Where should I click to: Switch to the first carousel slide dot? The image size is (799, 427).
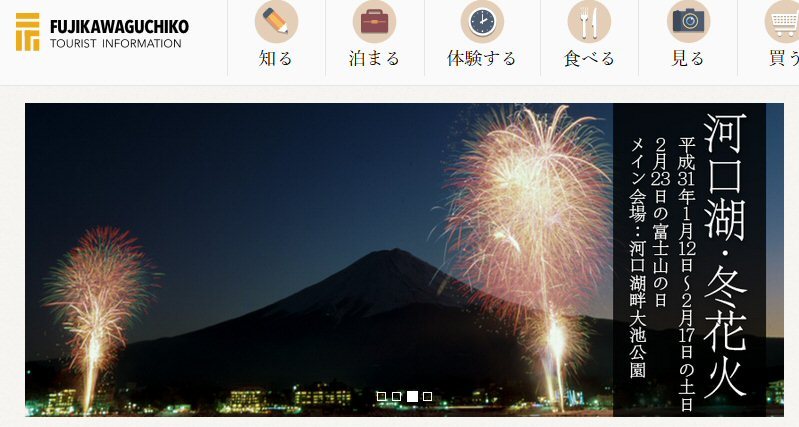point(381,397)
